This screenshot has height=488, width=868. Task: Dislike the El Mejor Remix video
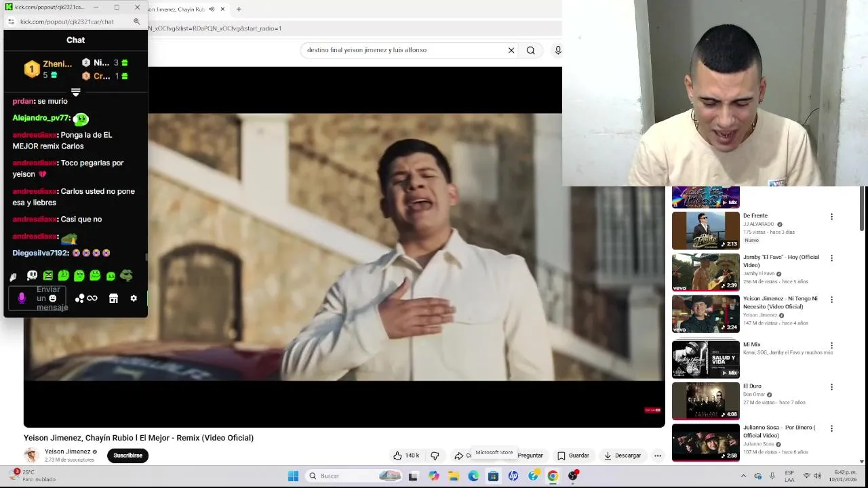point(435,455)
